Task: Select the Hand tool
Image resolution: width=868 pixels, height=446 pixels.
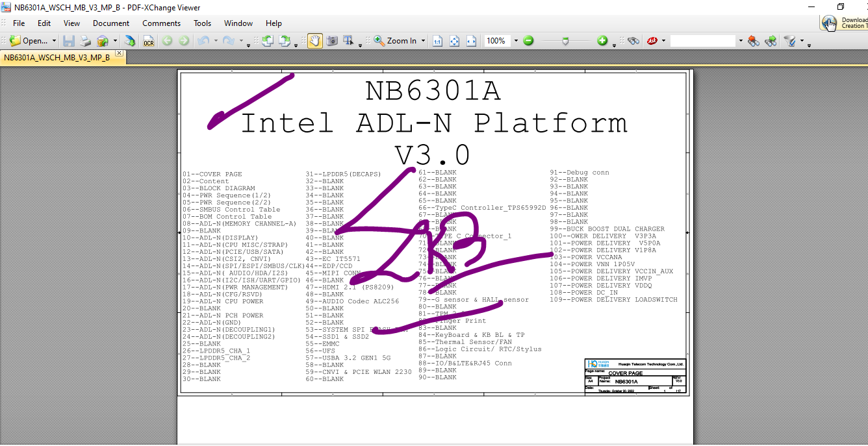Action: [x=314, y=41]
